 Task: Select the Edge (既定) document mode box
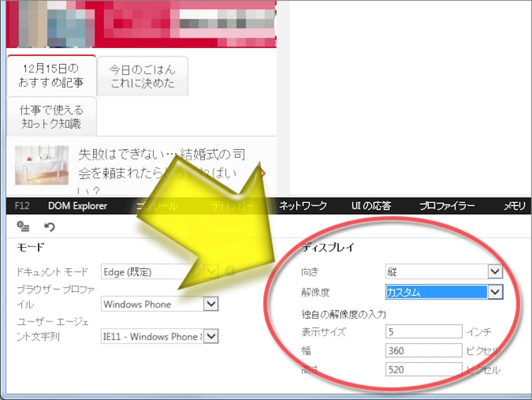tap(160, 272)
